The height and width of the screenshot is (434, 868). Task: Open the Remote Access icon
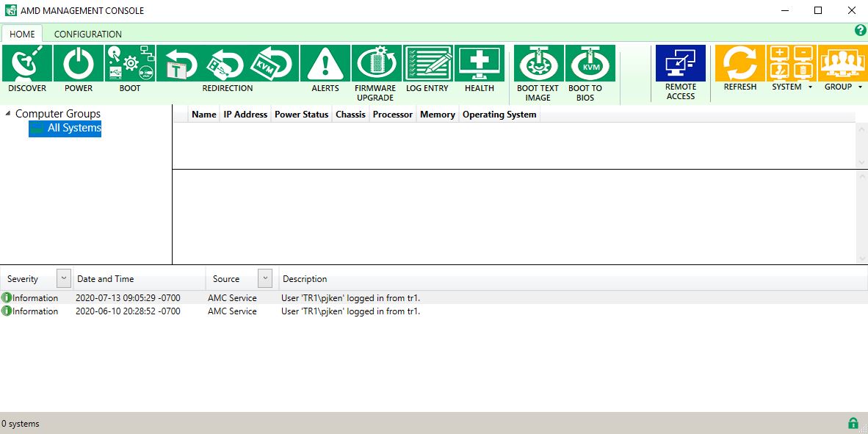tap(680, 63)
